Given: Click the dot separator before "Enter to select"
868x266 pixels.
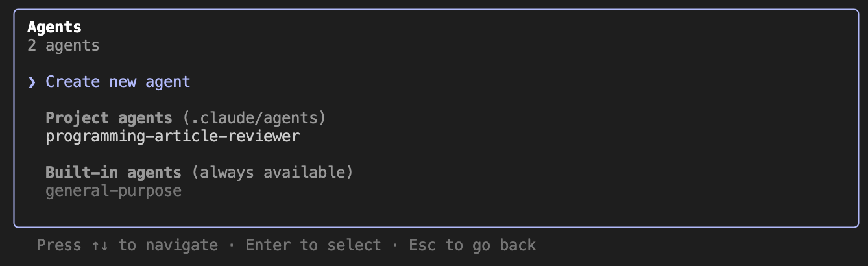Looking at the screenshot, I should pos(232,245).
